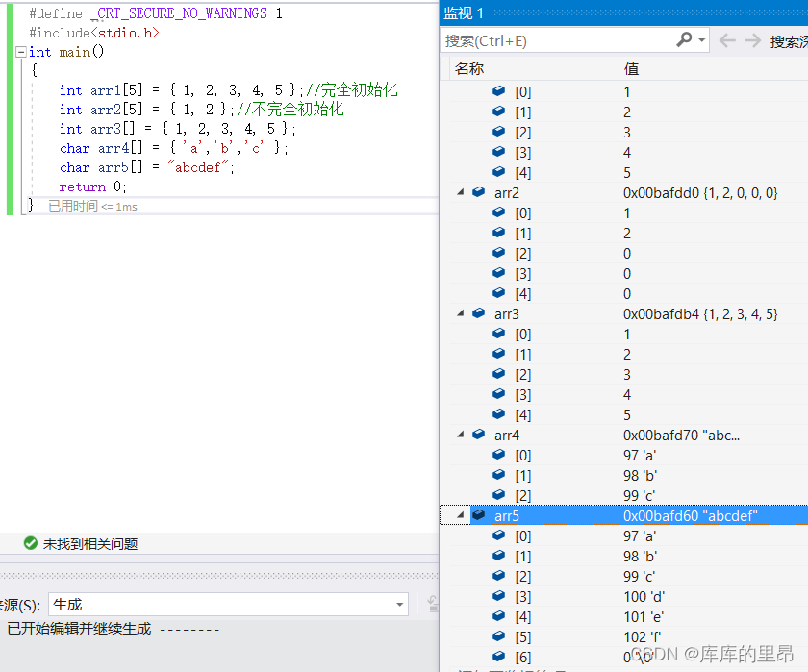The height and width of the screenshot is (672, 808).
Task: Click value 0x00bafd70 "abc... of arr4
Action: pyautogui.click(x=681, y=436)
